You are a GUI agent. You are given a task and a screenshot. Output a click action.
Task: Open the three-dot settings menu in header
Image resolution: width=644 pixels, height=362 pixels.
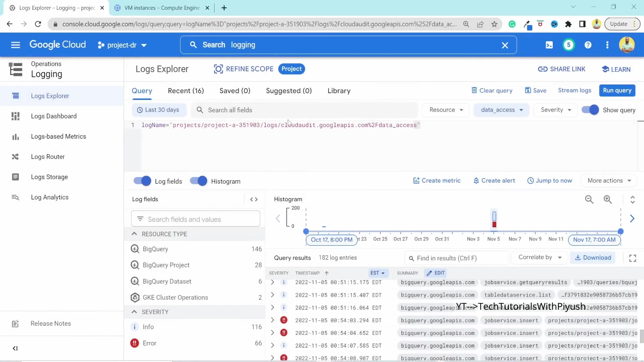(x=607, y=45)
